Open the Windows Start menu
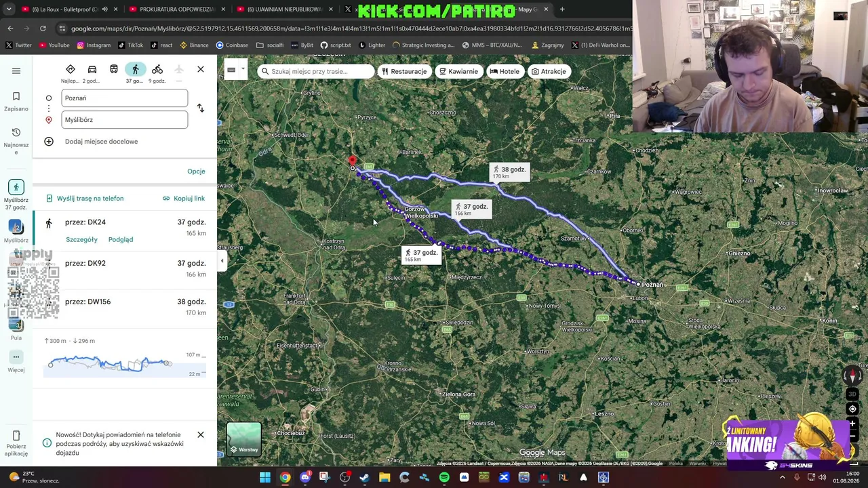Viewport: 868px width, 488px height. pos(265,477)
